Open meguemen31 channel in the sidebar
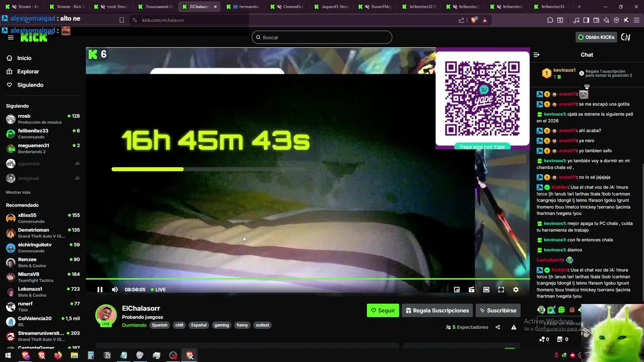 (43, 148)
